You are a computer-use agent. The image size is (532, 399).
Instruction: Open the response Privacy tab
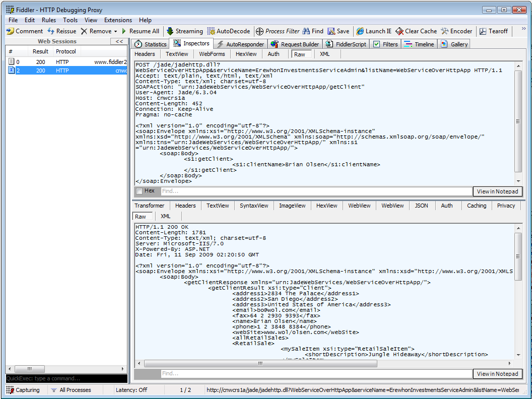(506, 206)
